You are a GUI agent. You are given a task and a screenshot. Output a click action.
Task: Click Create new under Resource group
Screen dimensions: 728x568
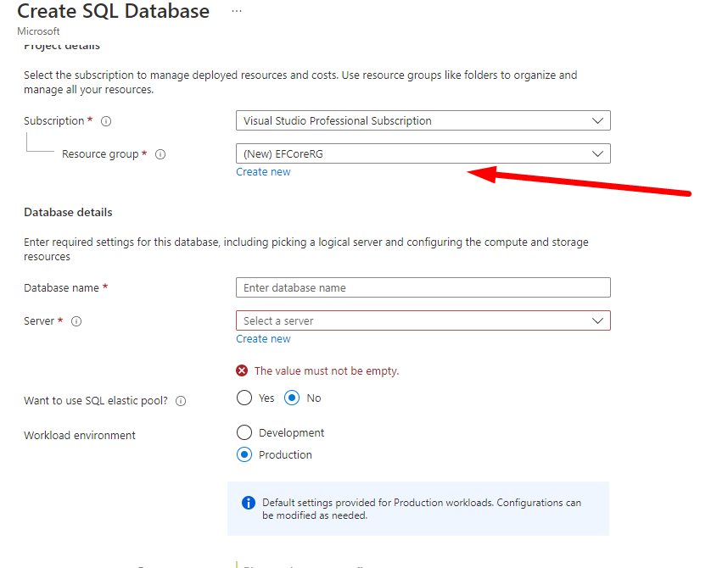[x=263, y=172]
